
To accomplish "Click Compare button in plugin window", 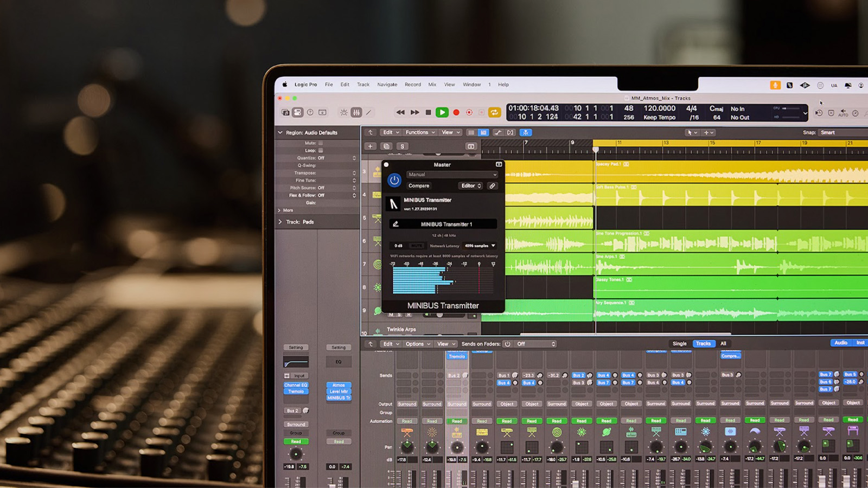I will (419, 185).
